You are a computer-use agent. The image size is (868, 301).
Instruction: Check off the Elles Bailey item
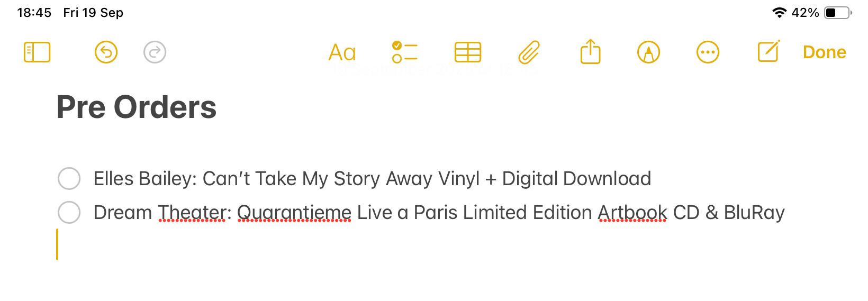coord(69,179)
